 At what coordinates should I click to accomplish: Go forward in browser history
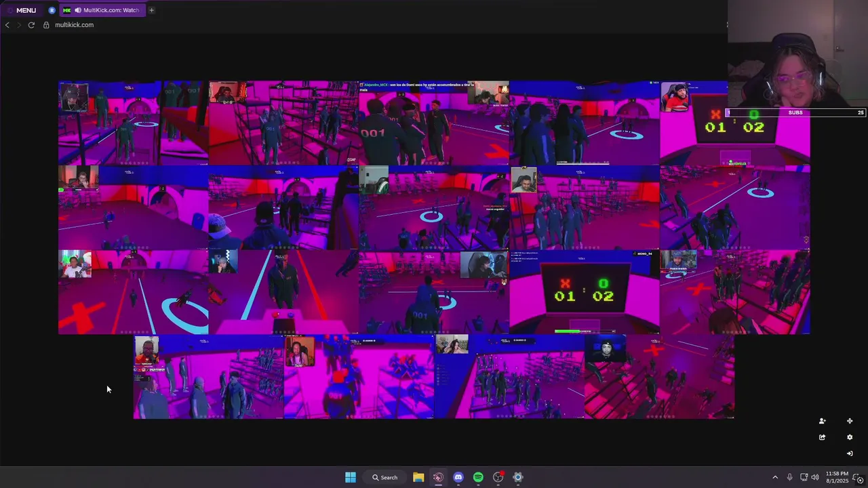(19, 25)
